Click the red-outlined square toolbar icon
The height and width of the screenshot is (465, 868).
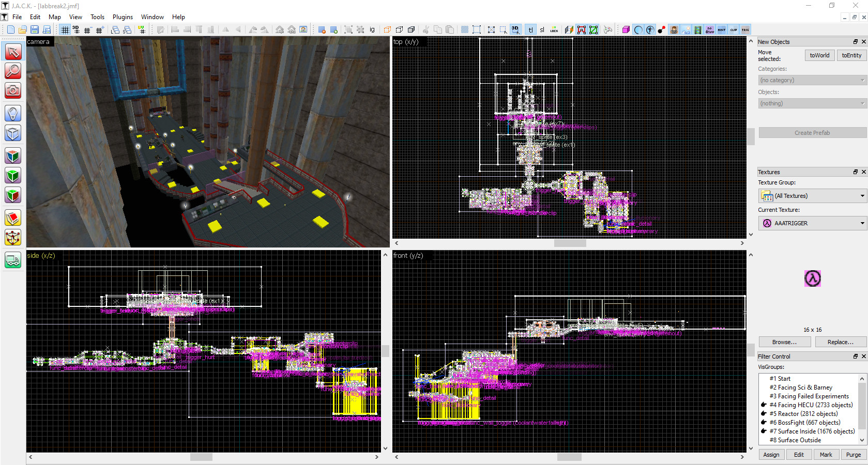click(x=582, y=29)
